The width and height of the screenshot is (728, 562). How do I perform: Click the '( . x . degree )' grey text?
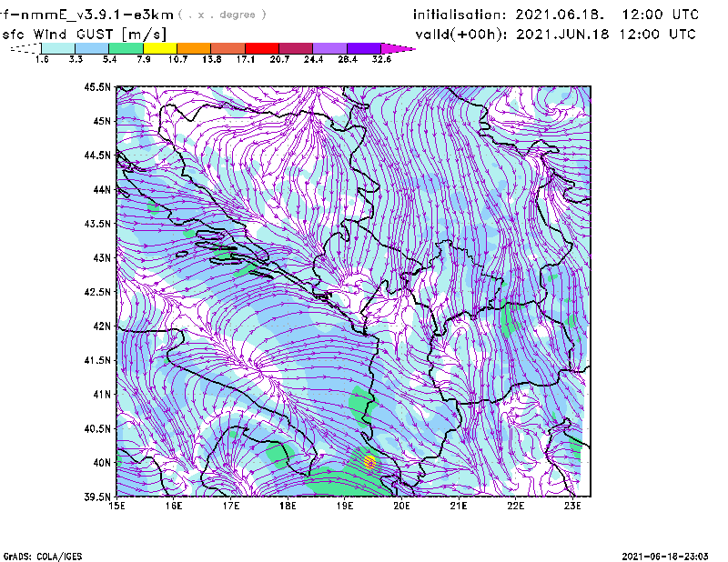(222, 15)
